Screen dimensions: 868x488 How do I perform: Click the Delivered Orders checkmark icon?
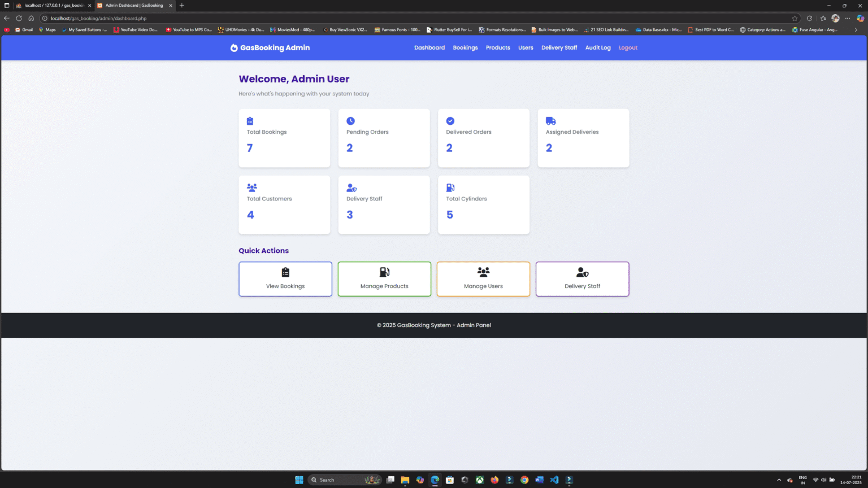[x=450, y=121]
